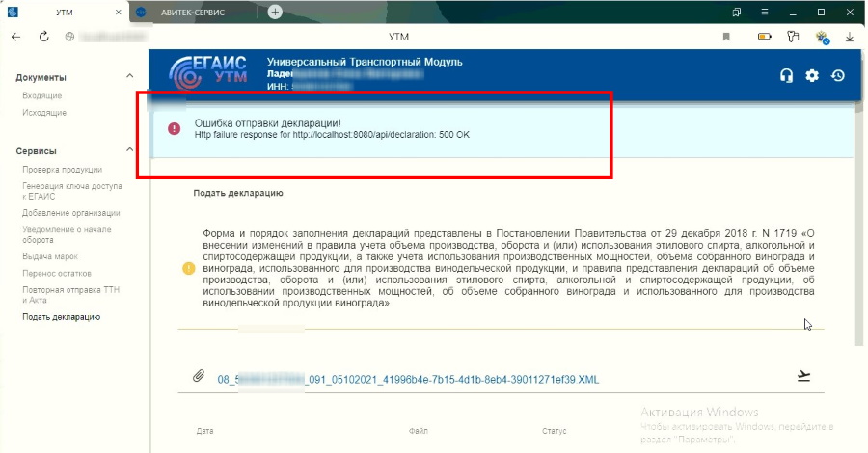Open a new browser tab
Viewport: 868px width, 453px height.
pyautogui.click(x=275, y=12)
